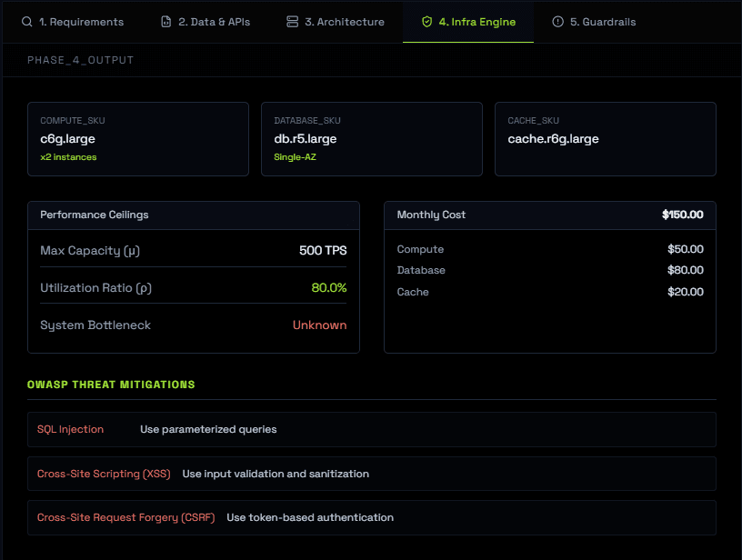742x560 pixels.
Task: Select the Database $80.00 cost row
Action: (549, 270)
